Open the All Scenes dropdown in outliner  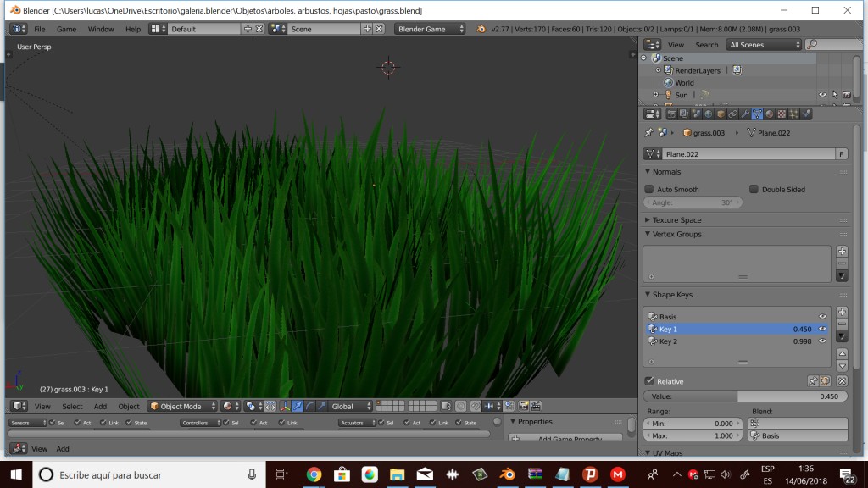[x=764, y=44]
